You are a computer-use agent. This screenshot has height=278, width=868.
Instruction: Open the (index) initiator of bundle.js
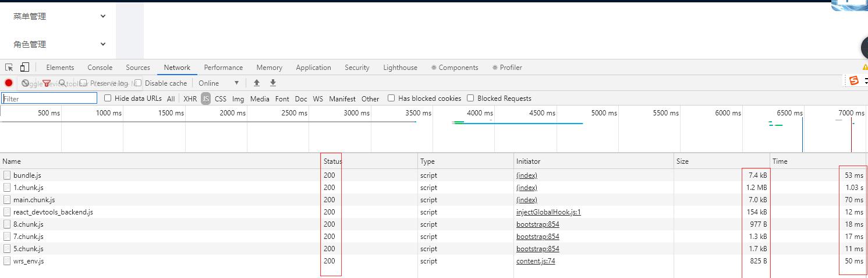point(527,175)
